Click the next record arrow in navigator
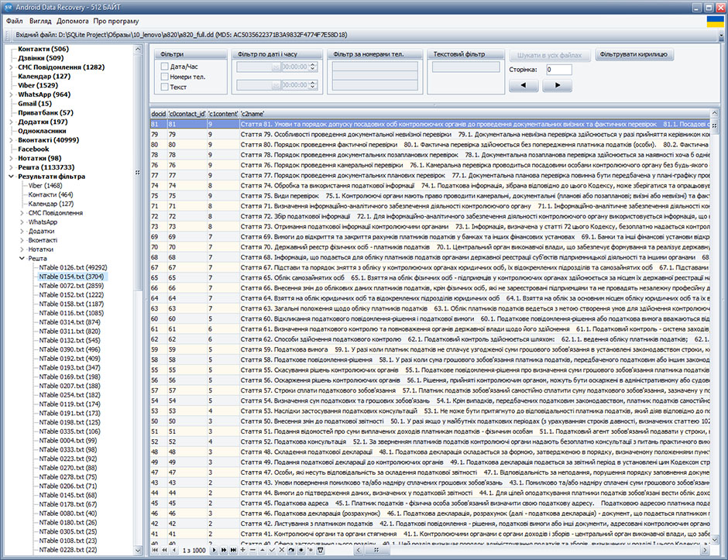Screen dimensions: 728x560 215,550
